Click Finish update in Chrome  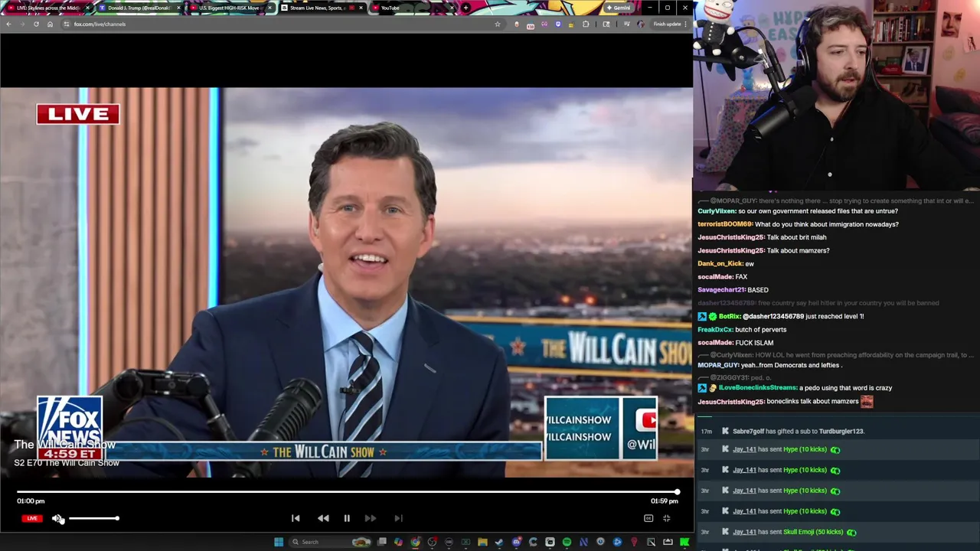(669, 24)
